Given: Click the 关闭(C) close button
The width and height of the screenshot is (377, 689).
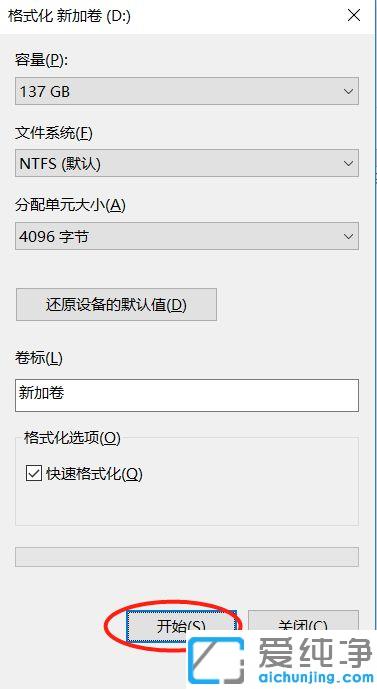Looking at the screenshot, I should click(303, 621).
